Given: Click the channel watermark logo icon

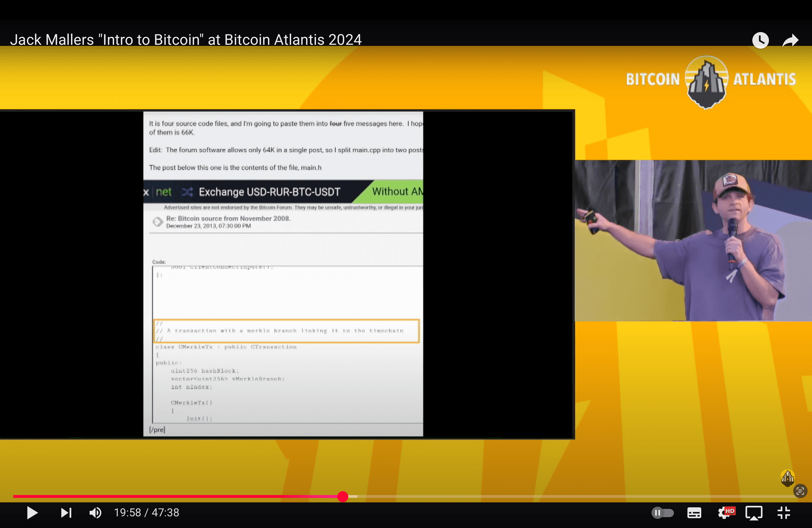Looking at the screenshot, I should tap(787, 478).
